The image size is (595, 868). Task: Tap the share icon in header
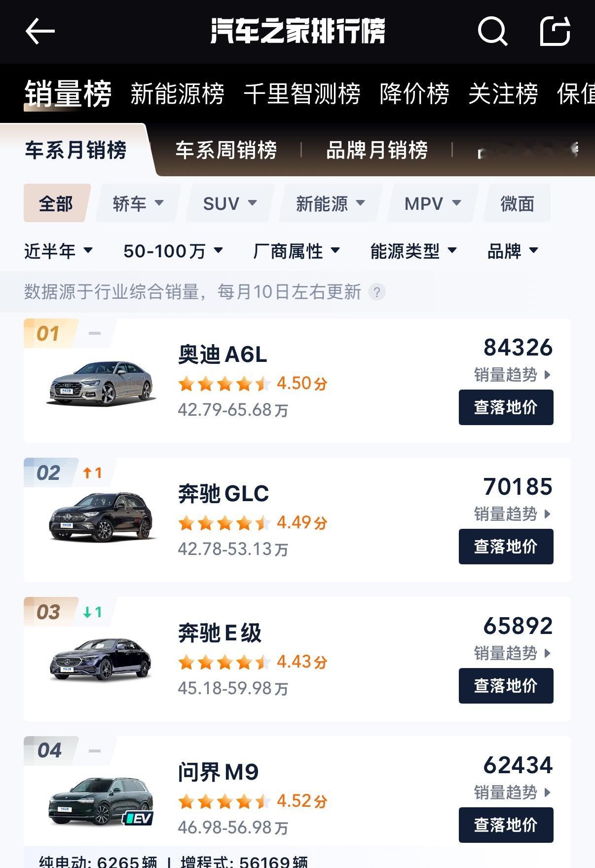point(555,31)
